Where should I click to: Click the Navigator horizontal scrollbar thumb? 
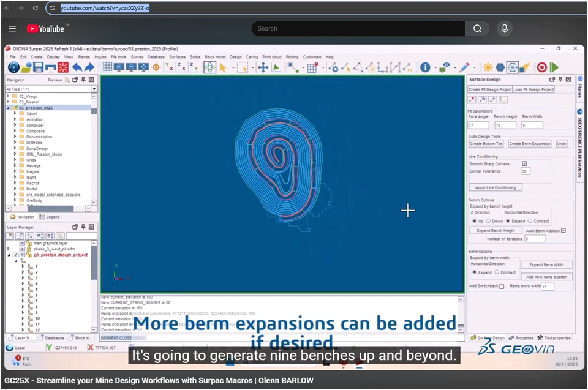50,208
